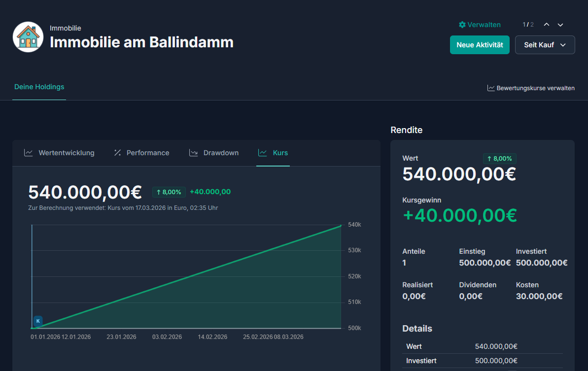Click the Wertentwicklung line chart icon

tap(29, 153)
